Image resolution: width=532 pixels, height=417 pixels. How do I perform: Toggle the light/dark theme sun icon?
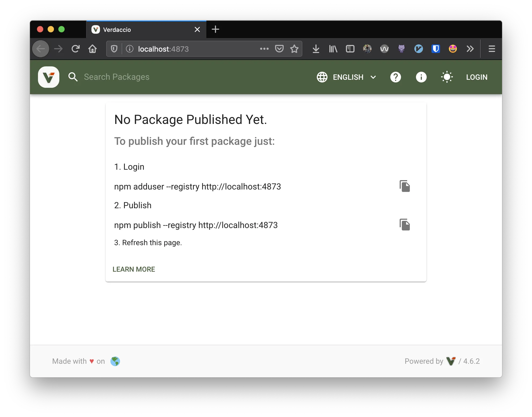tap(447, 77)
